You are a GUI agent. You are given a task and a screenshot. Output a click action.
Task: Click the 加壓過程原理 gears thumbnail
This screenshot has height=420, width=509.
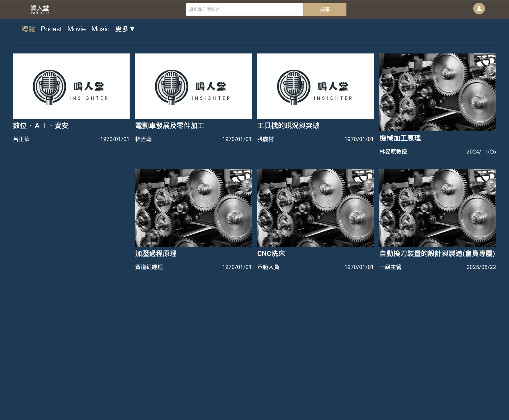193,208
